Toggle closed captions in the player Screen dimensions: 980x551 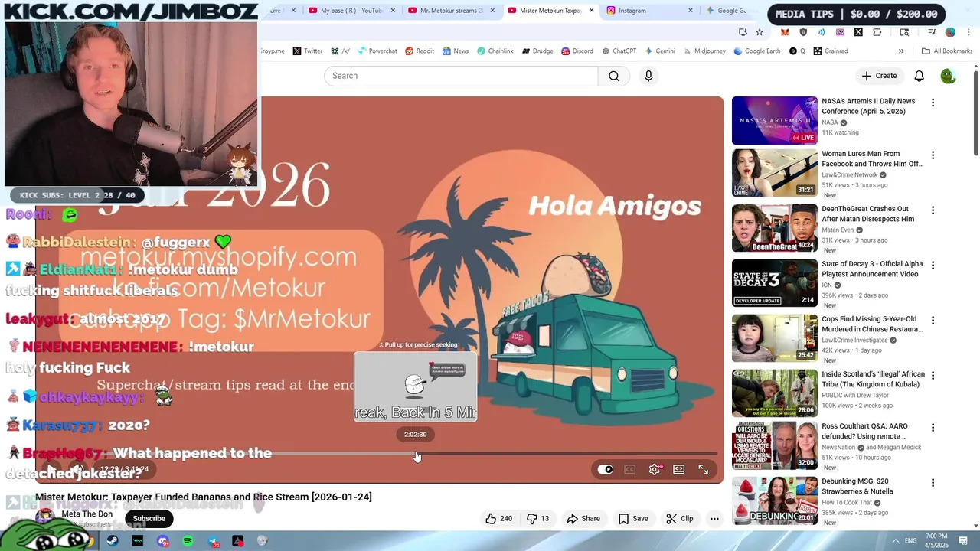coord(629,469)
